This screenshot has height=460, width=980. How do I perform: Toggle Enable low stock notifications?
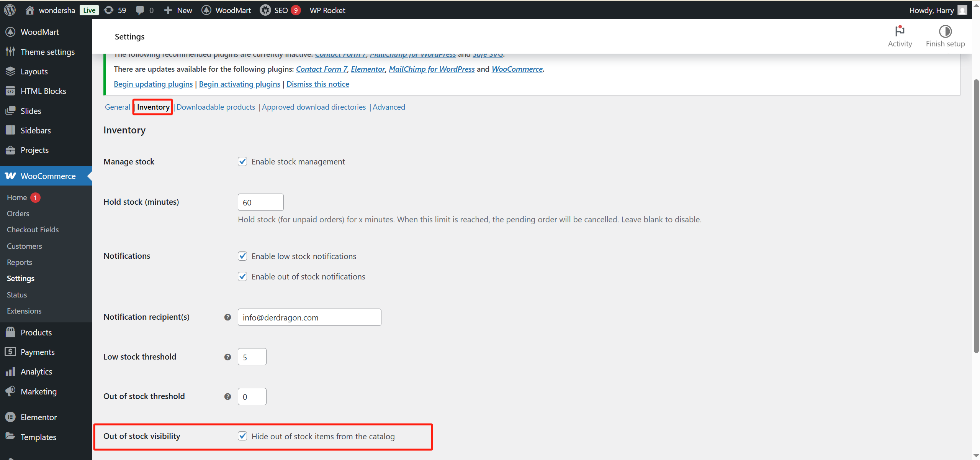coord(242,256)
